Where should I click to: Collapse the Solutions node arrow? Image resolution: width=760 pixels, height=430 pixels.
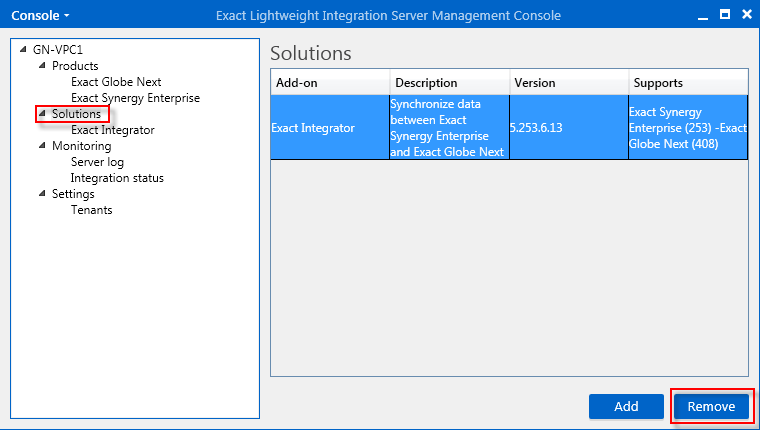coord(42,113)
